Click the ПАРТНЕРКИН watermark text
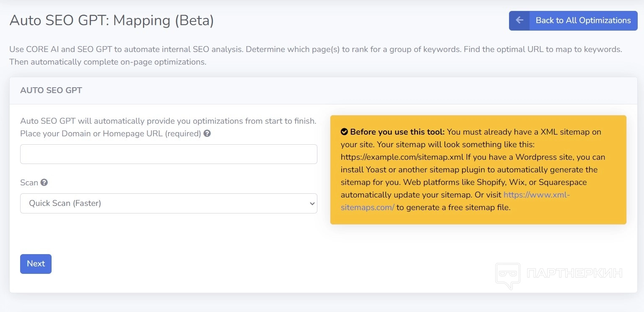This screenshot has height=312, width=644. pos(574,274)
